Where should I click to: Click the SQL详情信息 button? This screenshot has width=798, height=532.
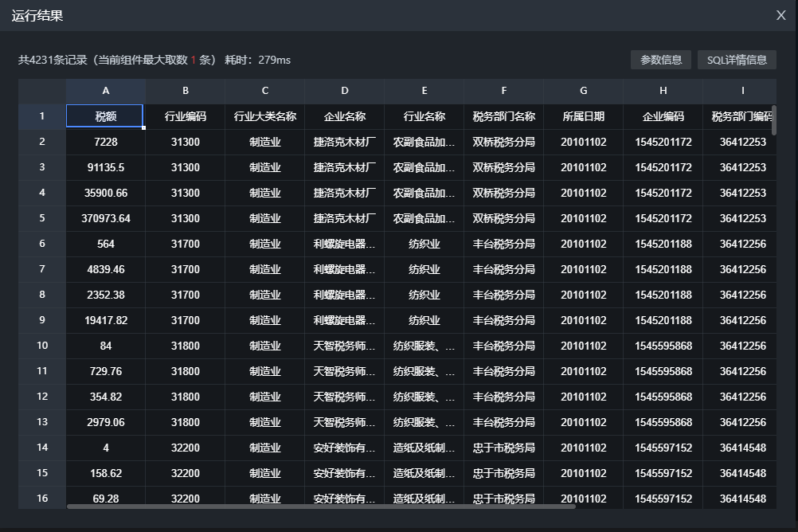(737, 60)
